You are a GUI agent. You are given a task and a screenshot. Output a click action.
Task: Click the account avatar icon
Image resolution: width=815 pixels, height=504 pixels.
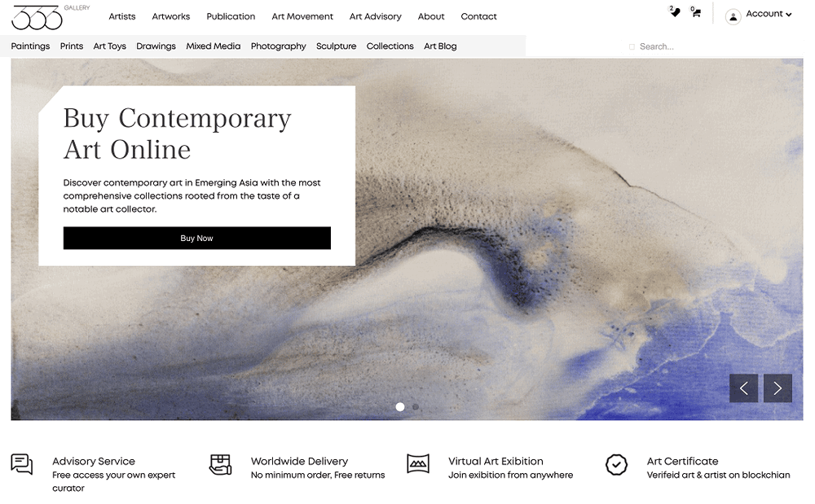tap(733, 16)
